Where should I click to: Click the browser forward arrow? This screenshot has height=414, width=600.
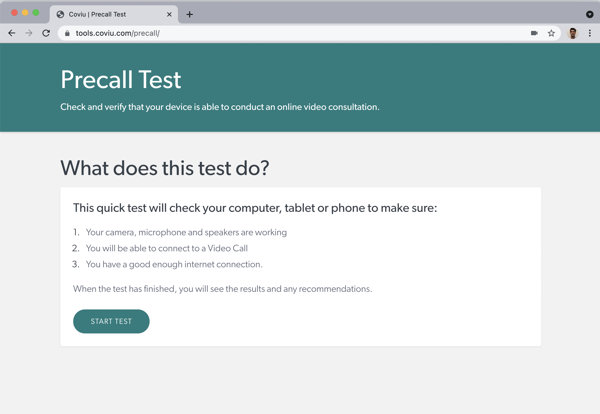29,33
